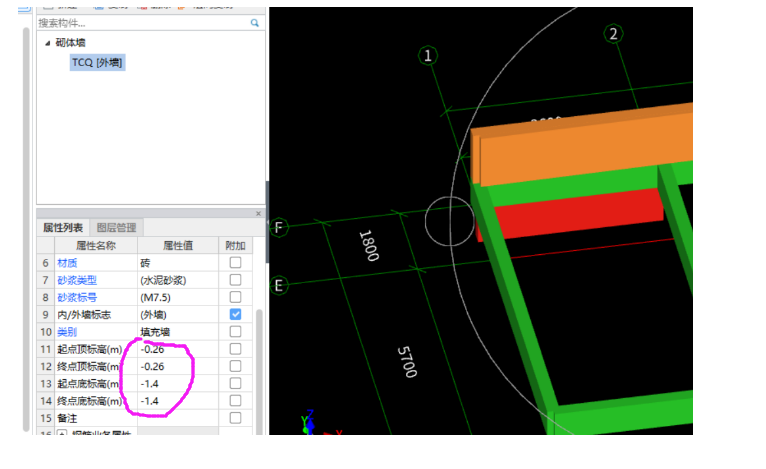Click the 属性名称 column header
This screenshot has height=469, width=766.
(x=96, y=245)
